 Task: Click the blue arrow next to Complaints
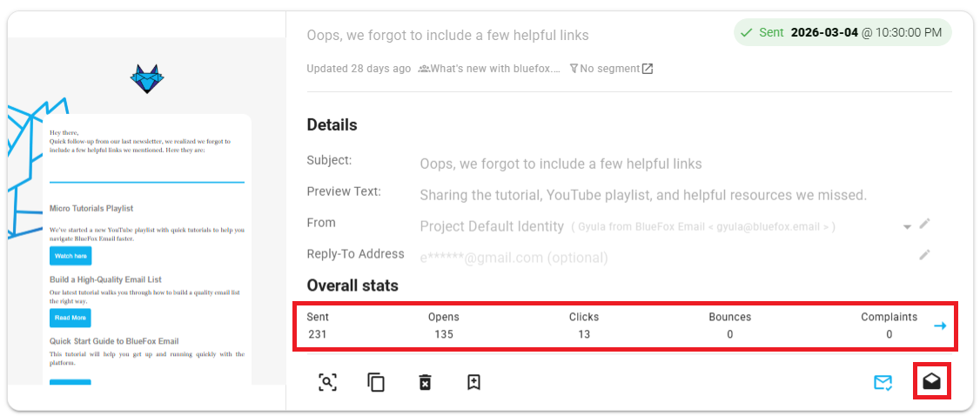(x=940, y=325)
